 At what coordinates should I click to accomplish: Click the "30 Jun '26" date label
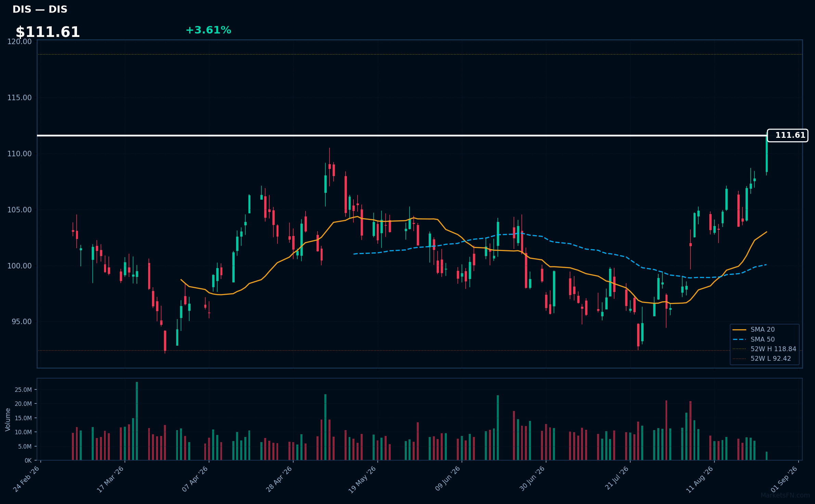coord(532,479)
